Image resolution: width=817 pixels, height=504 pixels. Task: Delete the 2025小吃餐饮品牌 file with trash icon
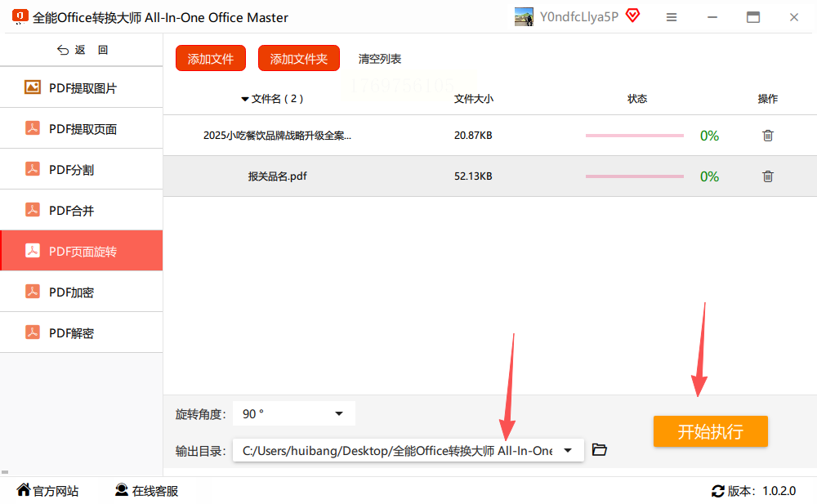click(x=767, y=136)
